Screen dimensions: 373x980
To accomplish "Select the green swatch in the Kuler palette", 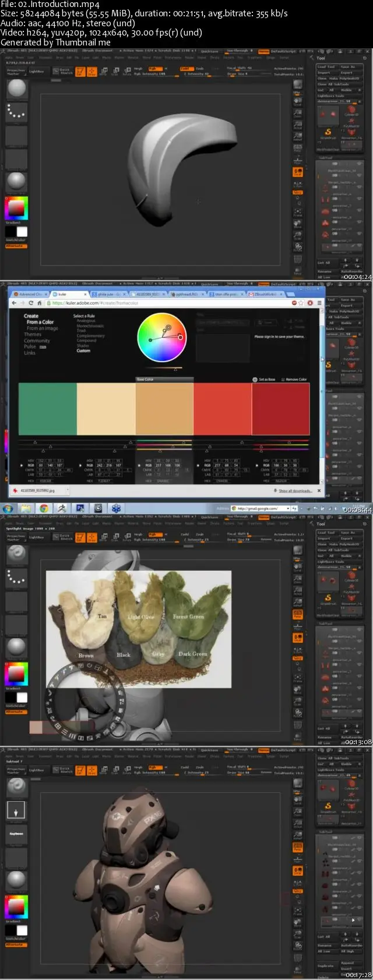I will 48,408.
